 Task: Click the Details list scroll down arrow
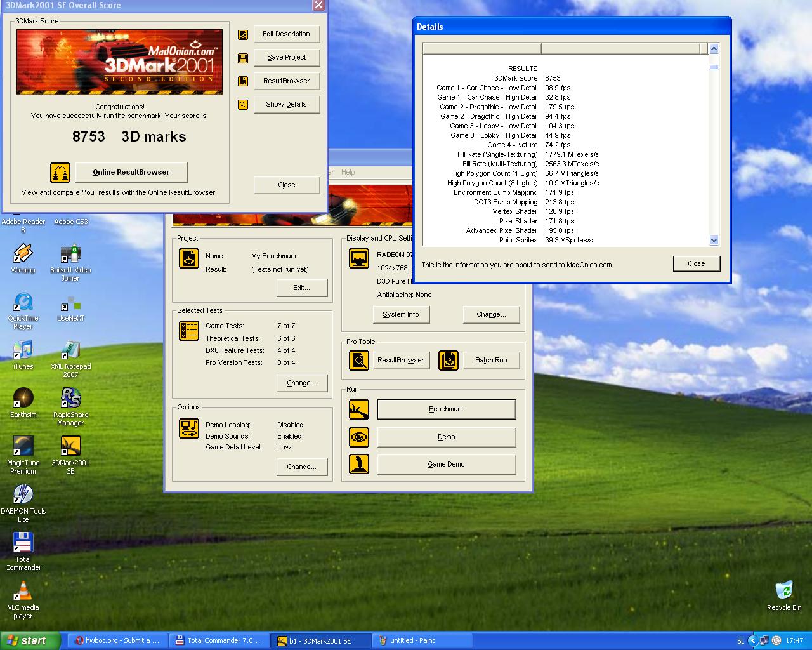click(714, 240)
